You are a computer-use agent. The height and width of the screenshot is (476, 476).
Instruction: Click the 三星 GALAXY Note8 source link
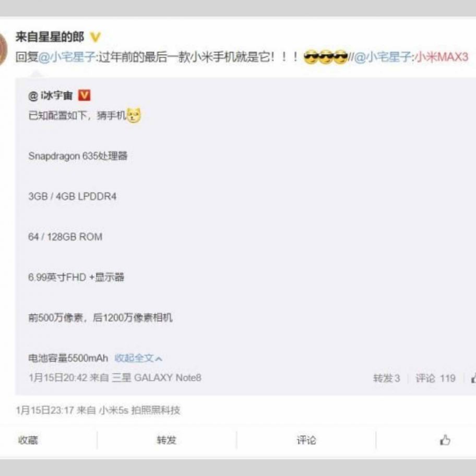pos(157,378)
